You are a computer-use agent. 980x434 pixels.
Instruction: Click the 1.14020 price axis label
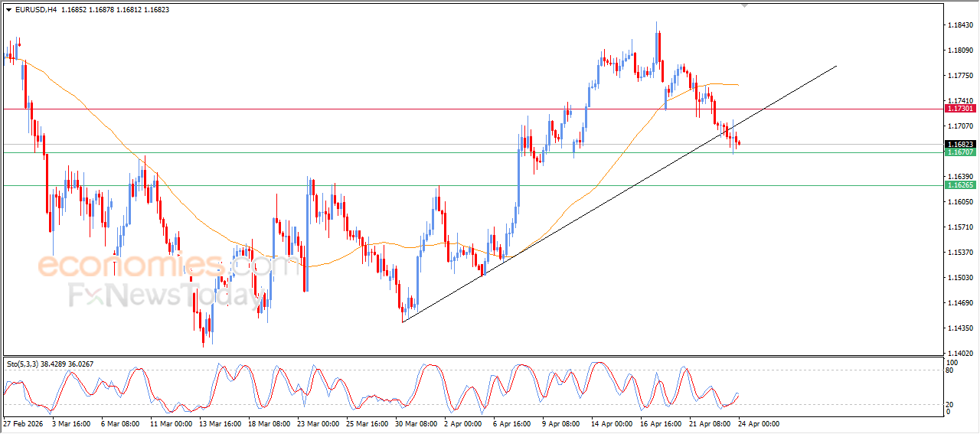(960, 354)
